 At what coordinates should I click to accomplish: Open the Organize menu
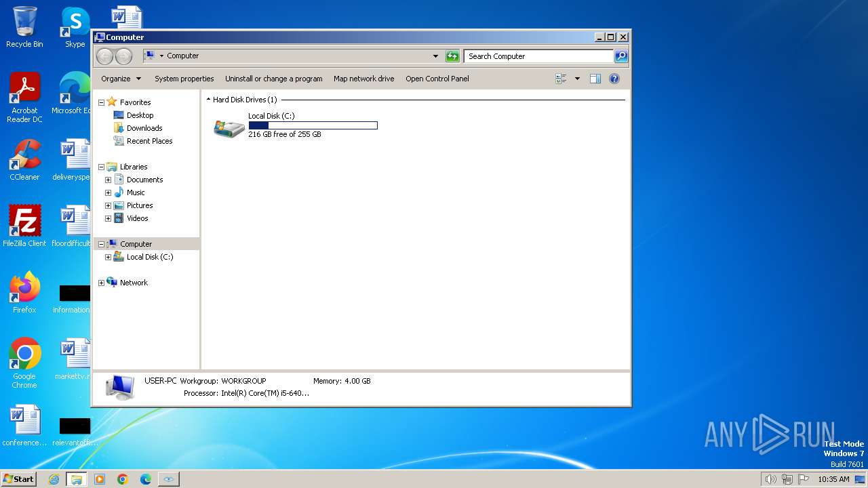[121, 79]
